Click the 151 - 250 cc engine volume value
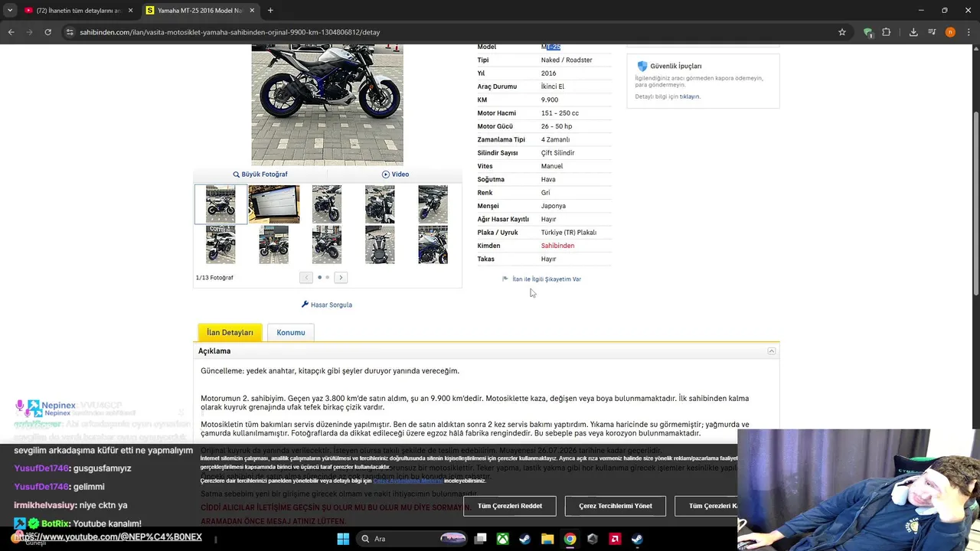 pyautogui.click(x=560, y=113)
